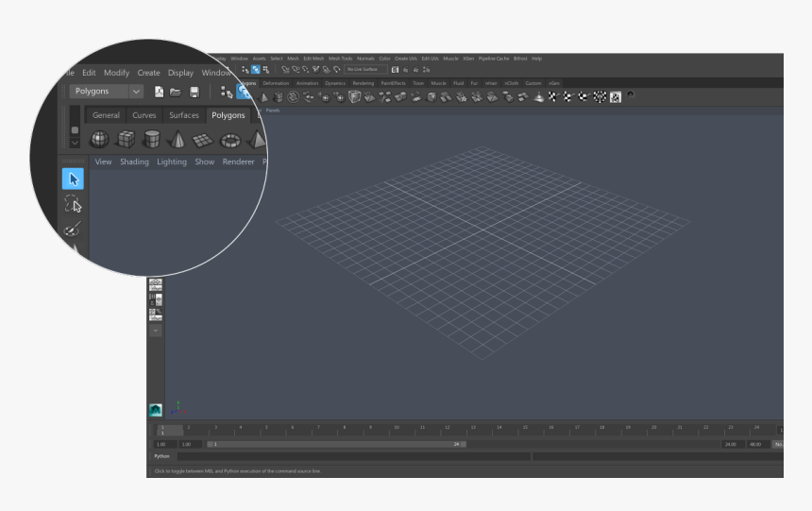Open the Renderer panel menu in magnified view
Viewport: 812px width, 511px height.
click(238, 162)
